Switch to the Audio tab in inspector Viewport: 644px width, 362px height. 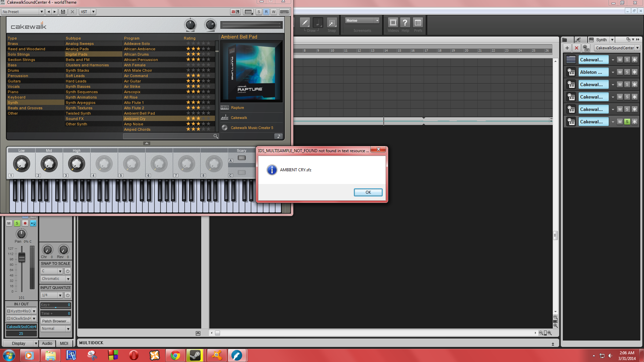(47, 343)
